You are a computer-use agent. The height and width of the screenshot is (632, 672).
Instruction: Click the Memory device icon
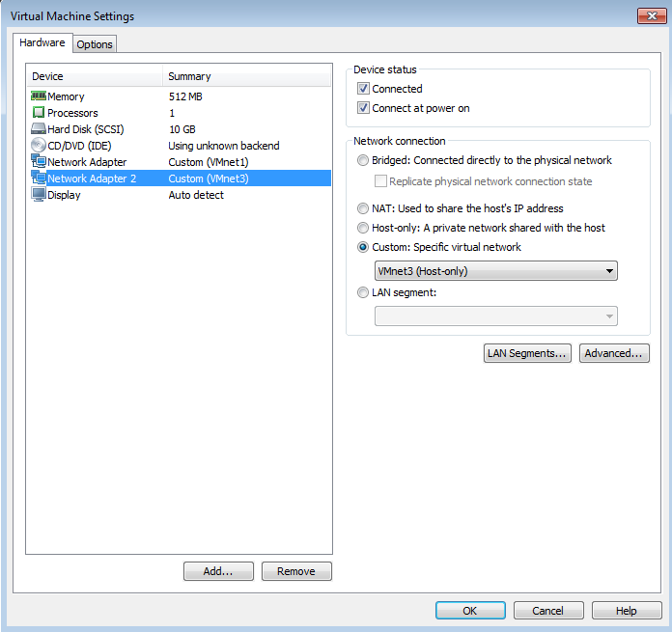[x=39, y=96]
